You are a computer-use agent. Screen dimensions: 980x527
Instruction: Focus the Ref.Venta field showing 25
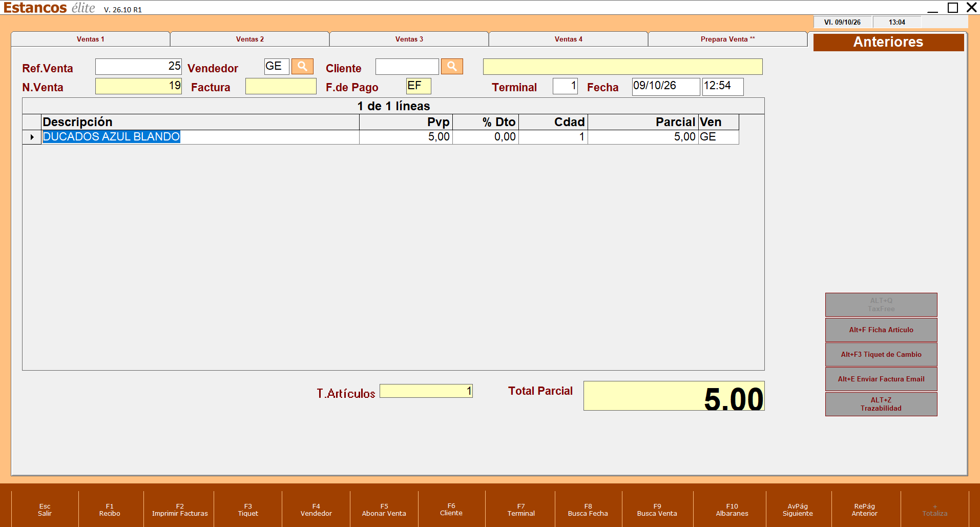coord(138,66)
